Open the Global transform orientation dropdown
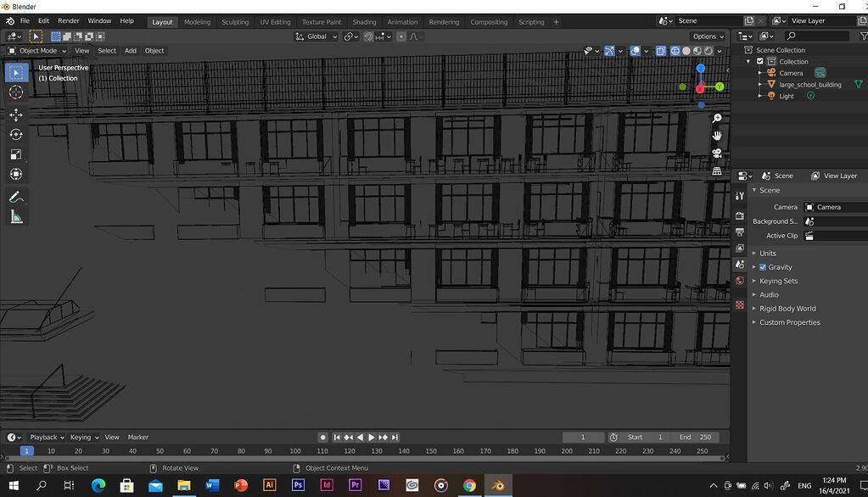Screen dimensions: 868x497 pos(316,36)
